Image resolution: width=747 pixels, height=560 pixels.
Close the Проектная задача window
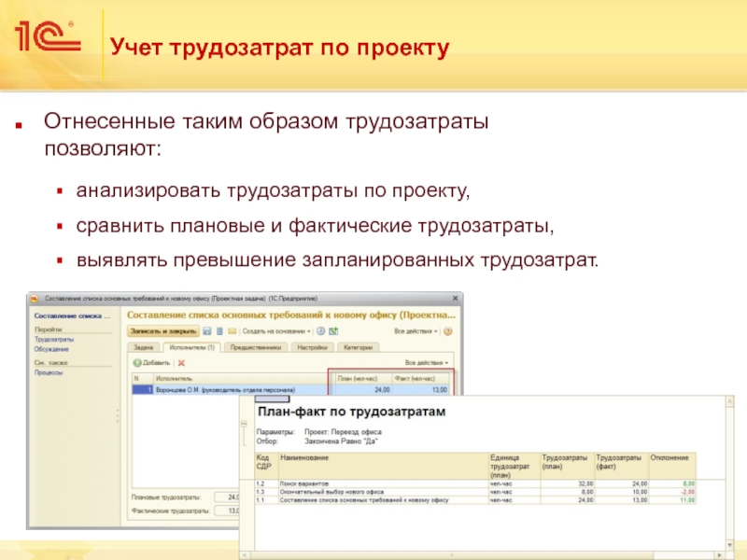pyautogui.click(x=455, y=298)
